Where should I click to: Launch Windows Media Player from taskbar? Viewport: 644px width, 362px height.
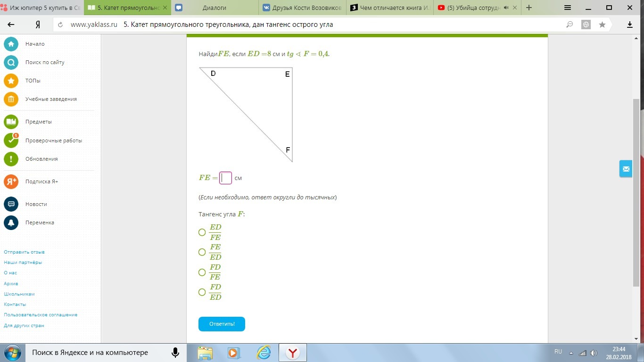(x=233, y=353)
